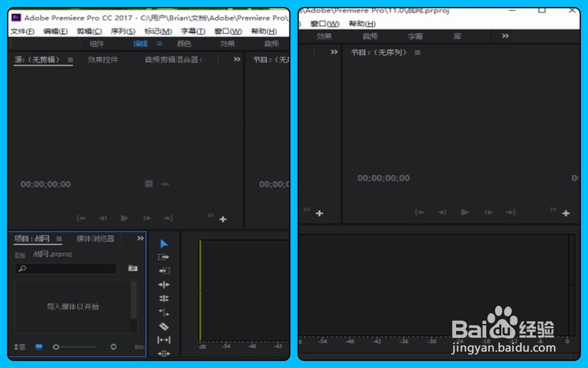Screen dimensions: 588x368
Task: Switch to the 库 workspace
Action: [x=457, y=36]
